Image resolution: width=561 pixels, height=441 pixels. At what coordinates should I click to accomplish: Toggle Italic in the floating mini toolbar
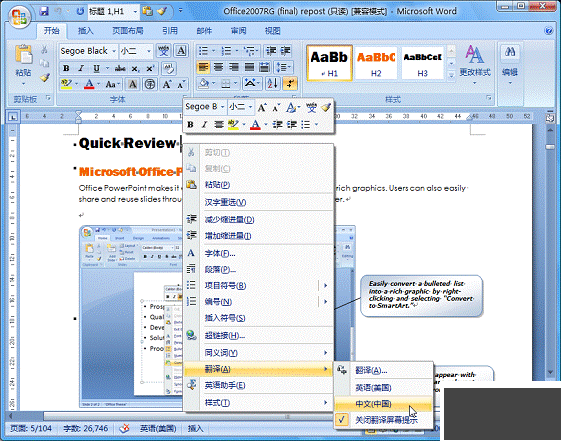204,124
